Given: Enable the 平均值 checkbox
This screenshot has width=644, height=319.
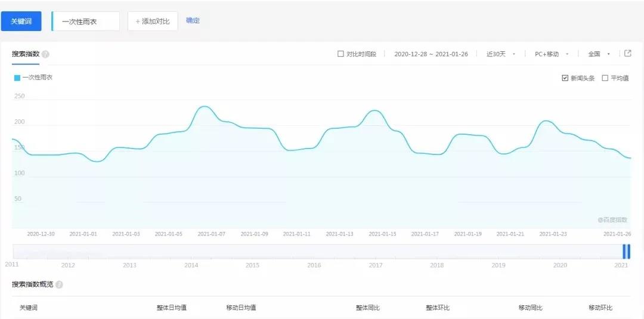Looking at the screenshot, I should [605, 78].
